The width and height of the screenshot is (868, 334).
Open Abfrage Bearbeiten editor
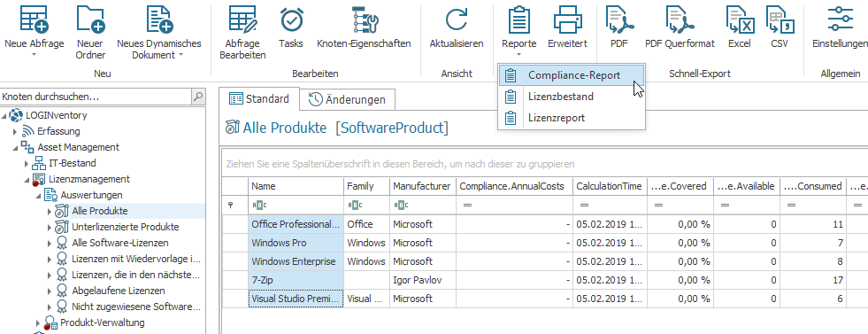click(242, 19)
